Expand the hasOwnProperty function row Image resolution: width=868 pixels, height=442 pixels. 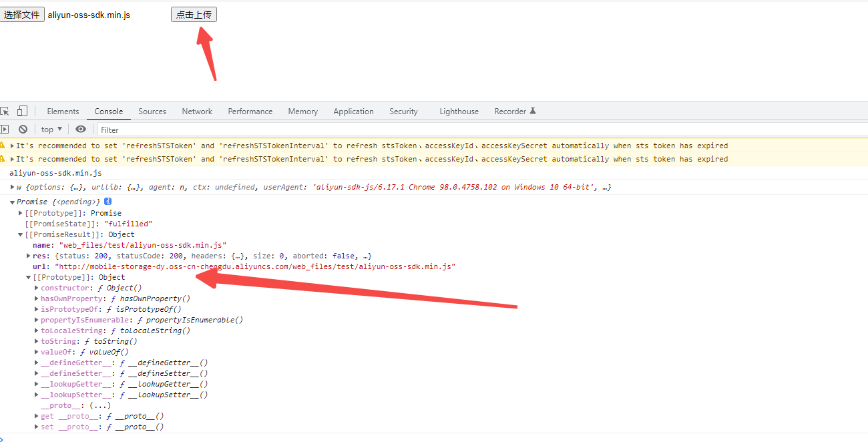(x=36, y=298)
